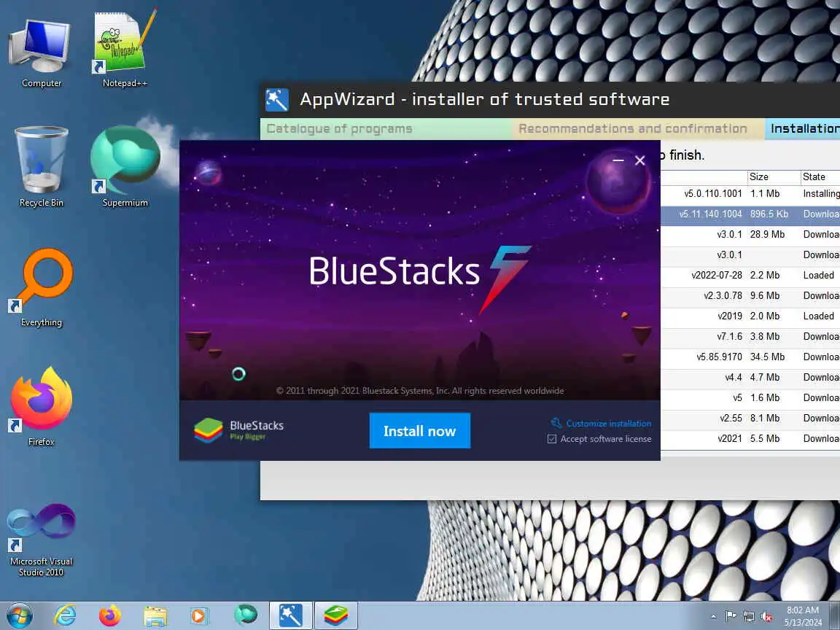The height and width of the screenshot is (630, 840).
Task: Sort by State column header
Action: [820, 176]
